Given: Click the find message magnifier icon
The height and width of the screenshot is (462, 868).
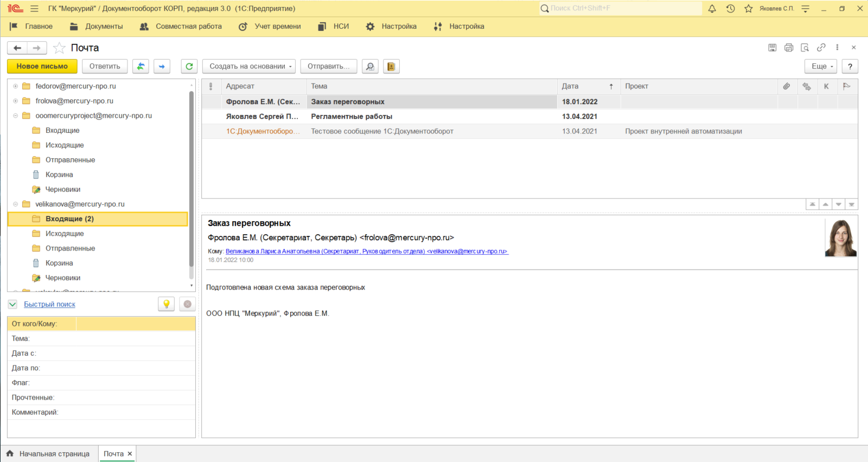Looking at the screenshot, I should point(370,66).
